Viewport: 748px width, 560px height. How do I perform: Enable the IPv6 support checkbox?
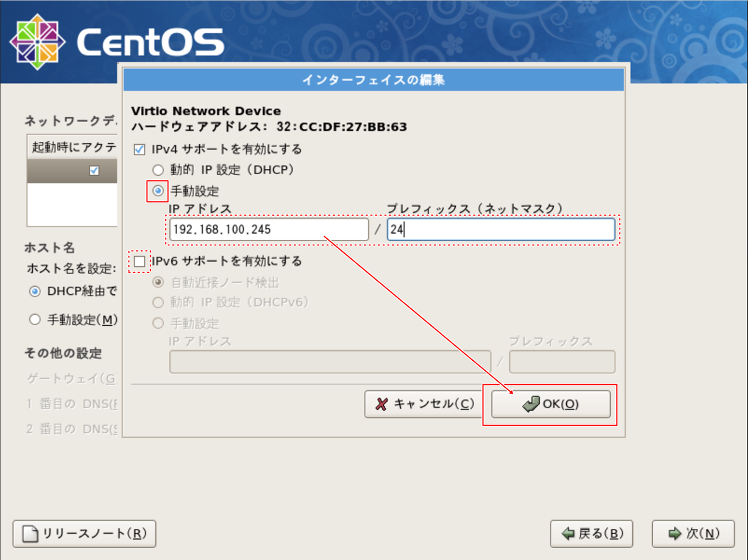pyautogui.click(x=140, y=262)
